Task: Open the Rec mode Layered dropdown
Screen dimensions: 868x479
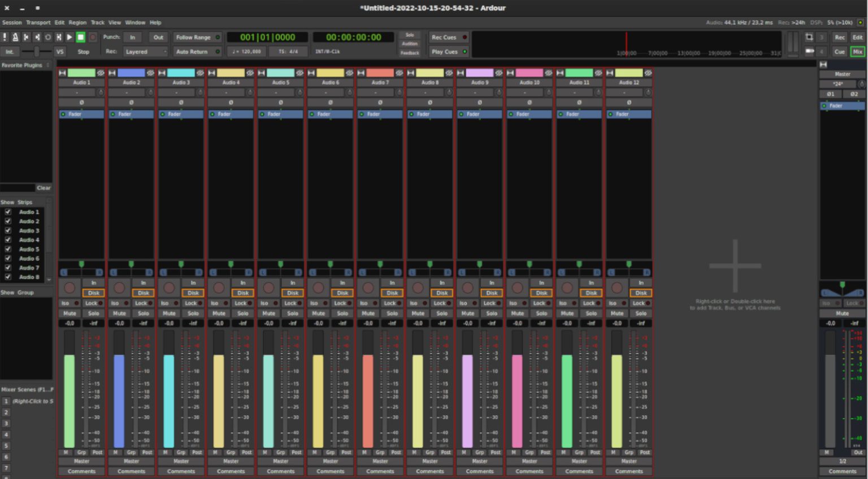Action: (x=145, y=51)
